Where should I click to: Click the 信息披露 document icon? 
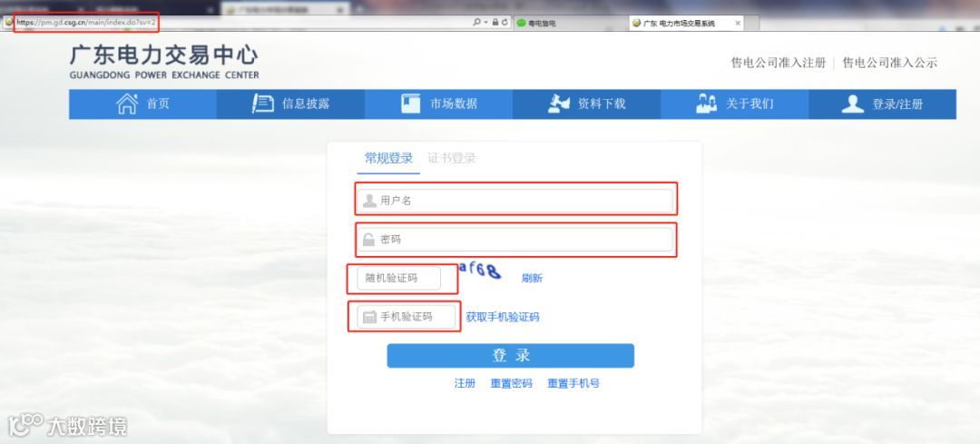[x=262, y=104]
